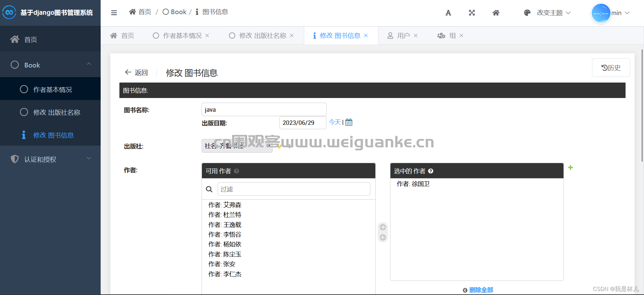Click the 过滤 filter input
The image size is (644, 295).
tap(294, 189)
